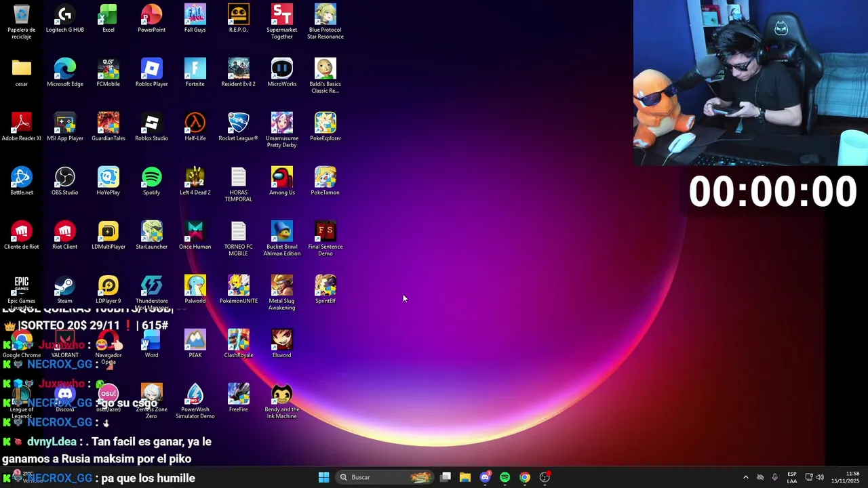Click the Fall Guys desktop icon

[195, 18]
